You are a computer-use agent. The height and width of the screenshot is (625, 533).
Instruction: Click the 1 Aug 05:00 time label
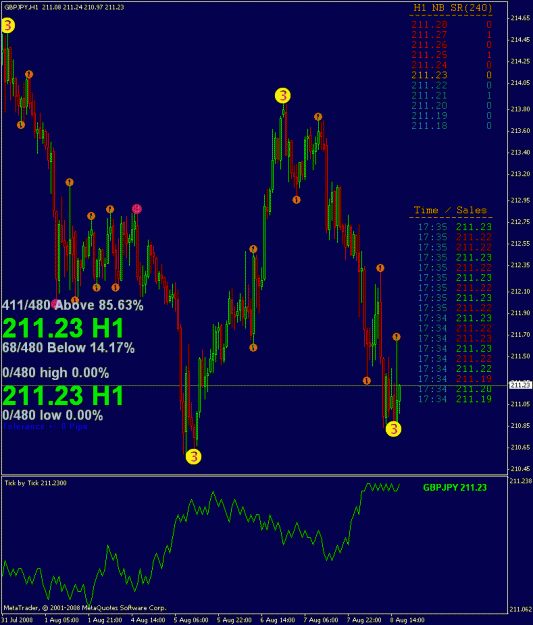pos(62,620)
